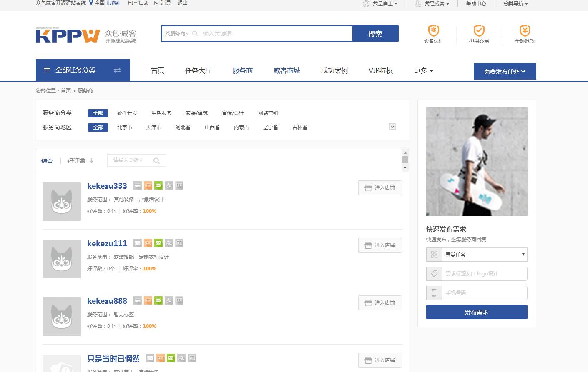Viewport: 588px width, 372px height.
Task: Click kekezu333's gray Alipay badge
Action: 169,185
